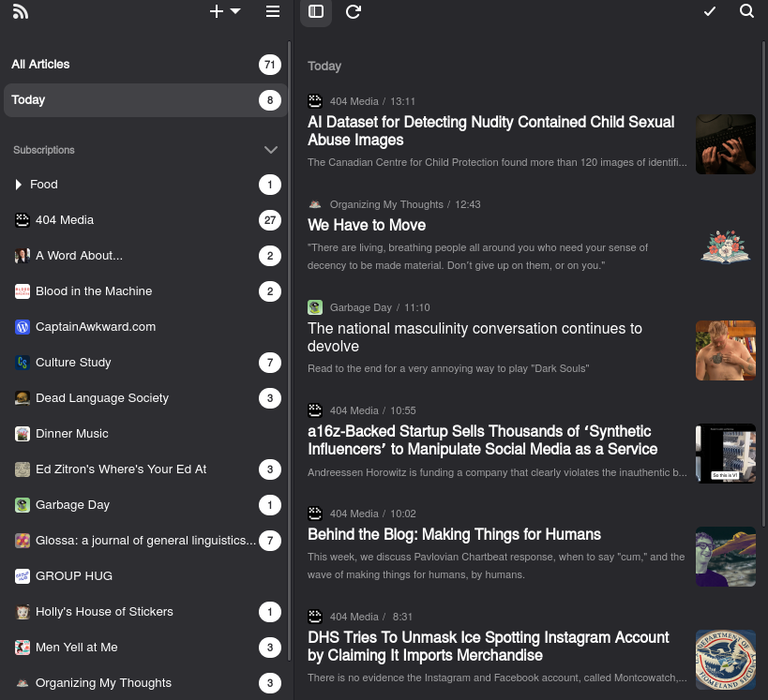Refresh feeds with the reload icon
Screen dimensions: 768x700
[354, 11]
